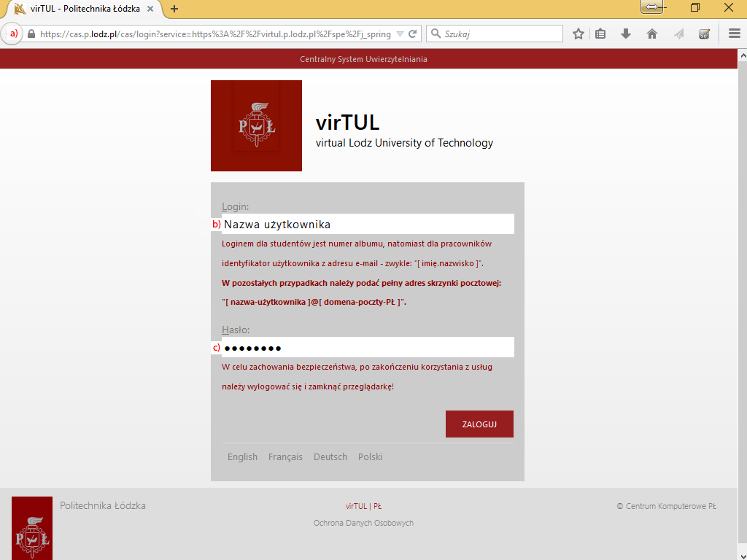Go to the home page icon

click(x=651, y=34)
